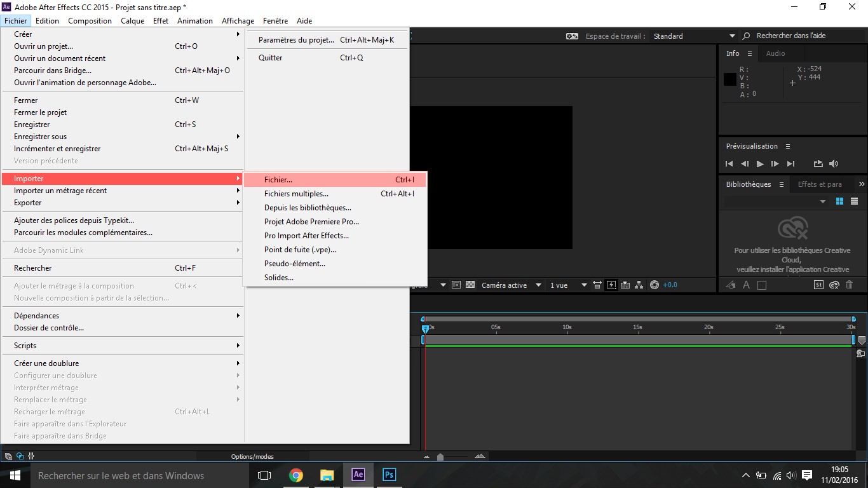The width and height of the screenshot is (868, 488).
Task: Click the loop options icon in preview
Action: point(818,164)
